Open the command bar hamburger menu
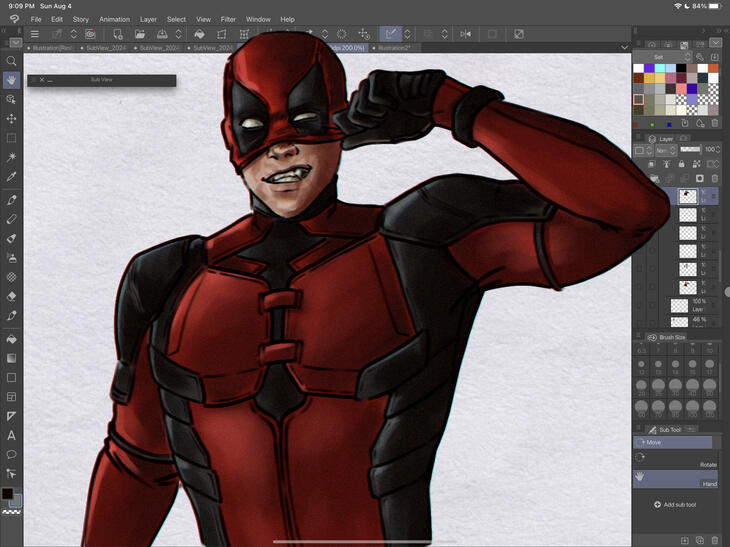730x547 pixels. point(34,34)
